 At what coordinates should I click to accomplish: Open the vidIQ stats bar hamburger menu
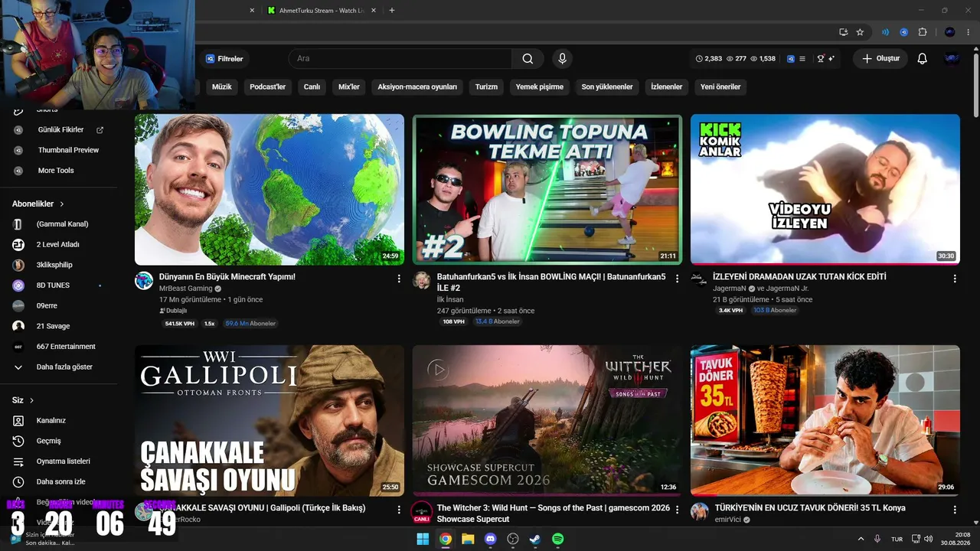(x=802, y=59)
